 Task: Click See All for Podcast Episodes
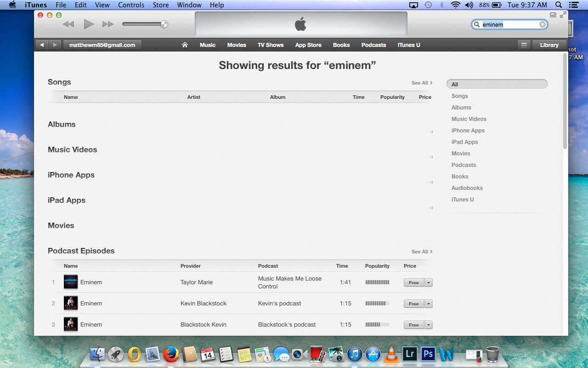(422, 252)
